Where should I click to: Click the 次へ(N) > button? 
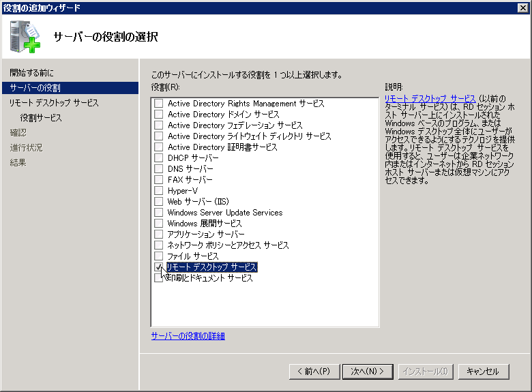(368, 372)
